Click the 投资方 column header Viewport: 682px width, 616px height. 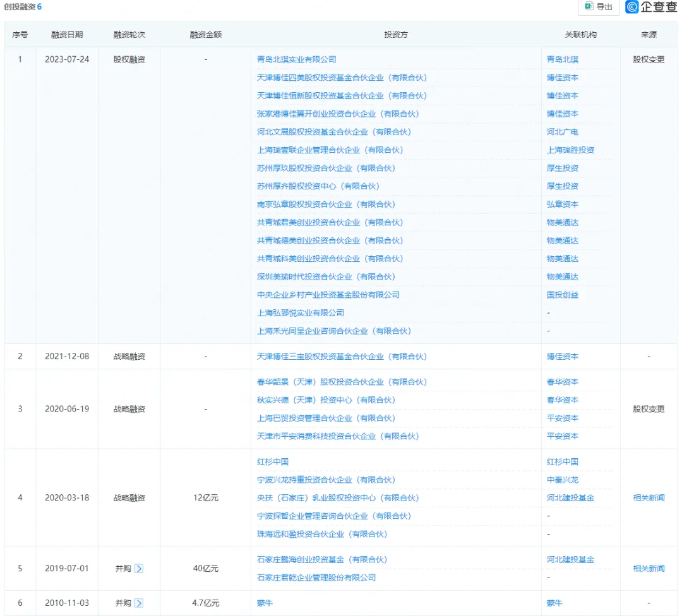pyautogui.click(x=396, y=35)
